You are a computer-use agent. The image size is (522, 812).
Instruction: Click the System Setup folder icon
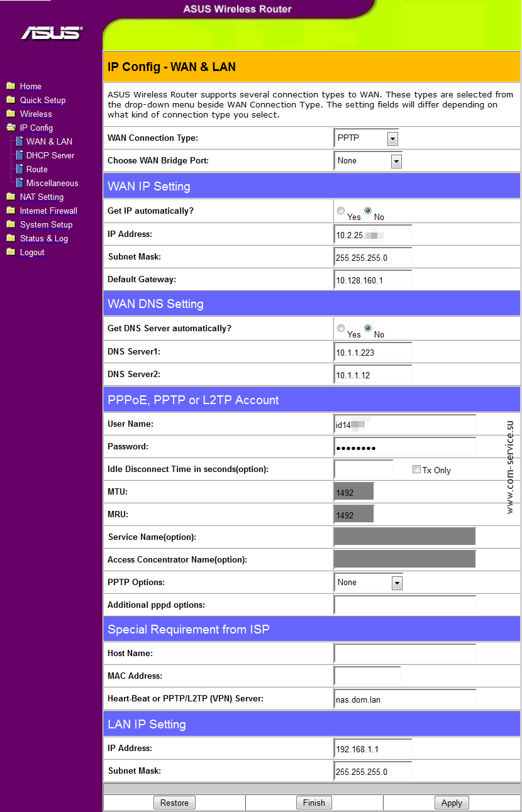click(x=11, y=224)
